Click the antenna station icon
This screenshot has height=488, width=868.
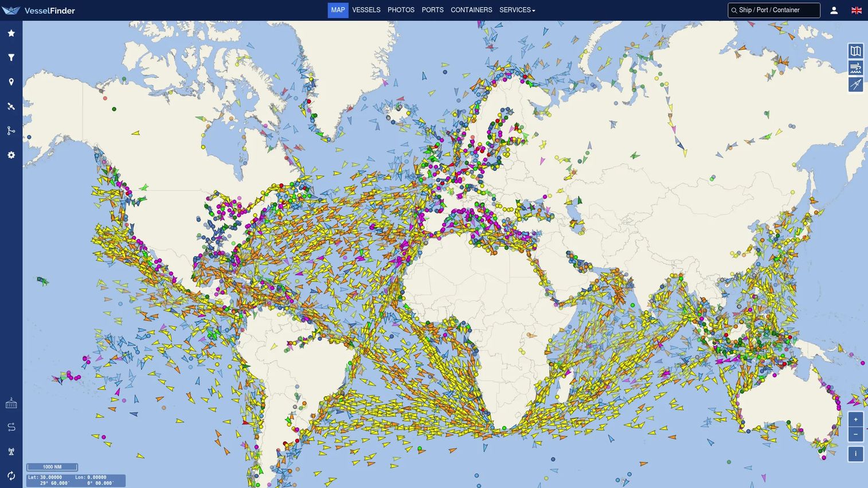[x=11, y=452]
